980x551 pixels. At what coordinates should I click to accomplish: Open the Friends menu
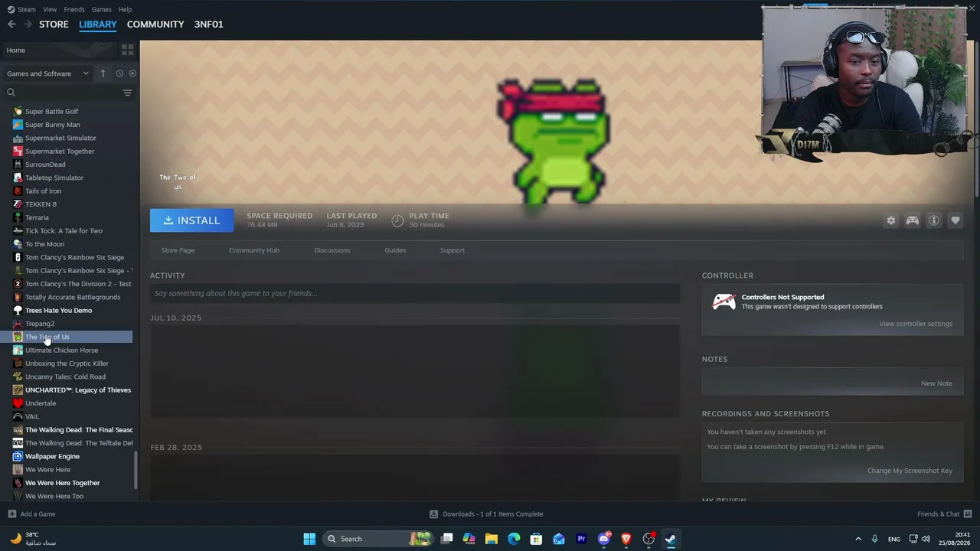pos(74,9)
